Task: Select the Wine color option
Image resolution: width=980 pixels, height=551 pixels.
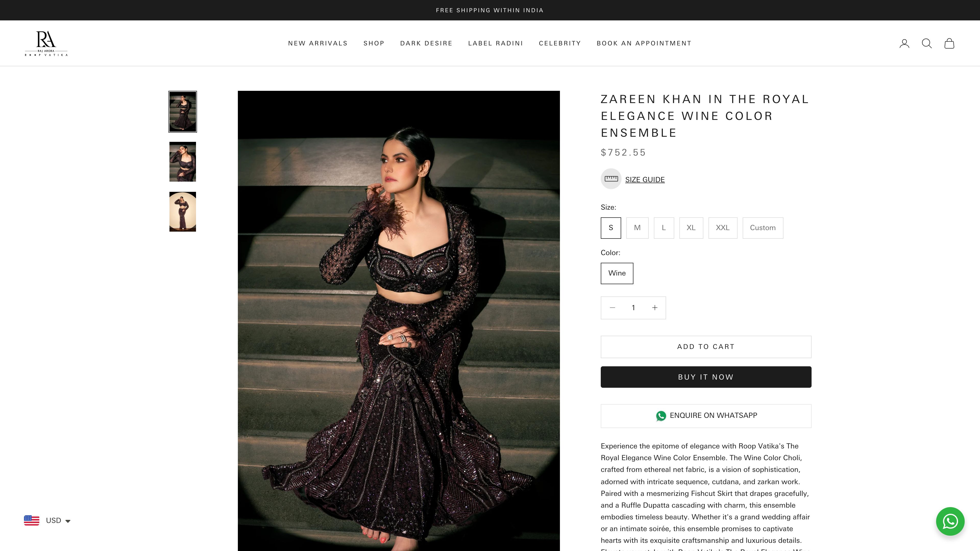Action: point(617,273)
